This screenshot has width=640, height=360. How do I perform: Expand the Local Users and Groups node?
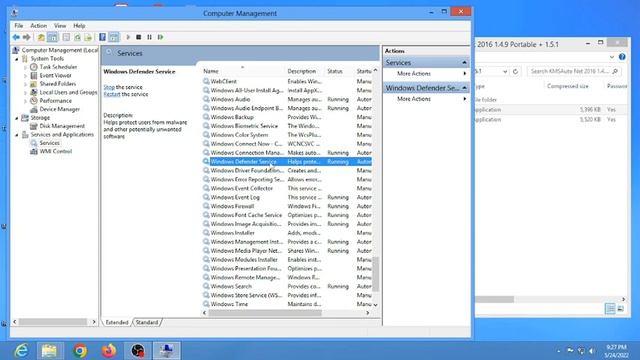tap(25, 93)
